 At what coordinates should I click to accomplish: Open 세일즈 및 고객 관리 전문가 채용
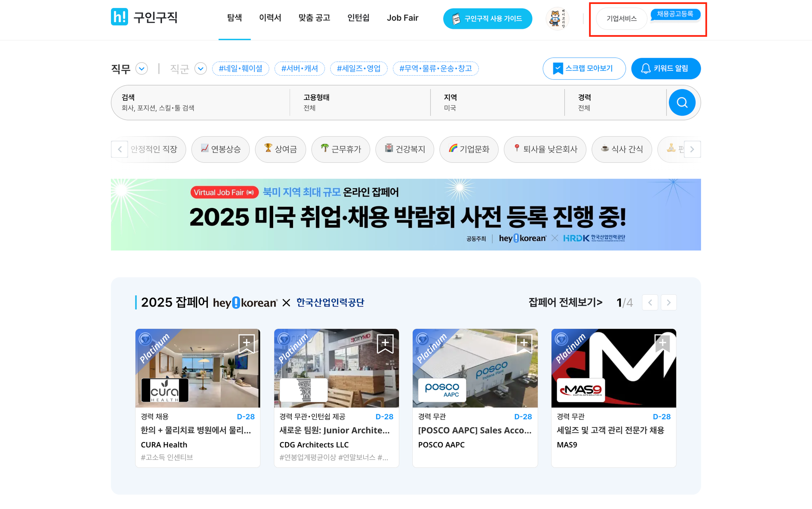(611, 431)
